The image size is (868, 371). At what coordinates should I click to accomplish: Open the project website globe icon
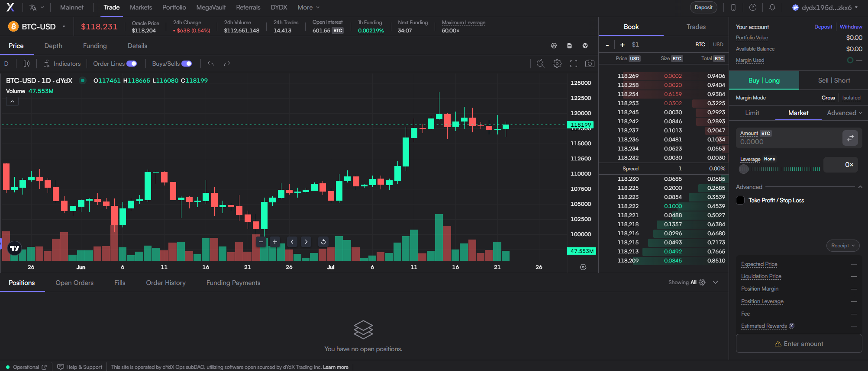[x=585, y=46]
